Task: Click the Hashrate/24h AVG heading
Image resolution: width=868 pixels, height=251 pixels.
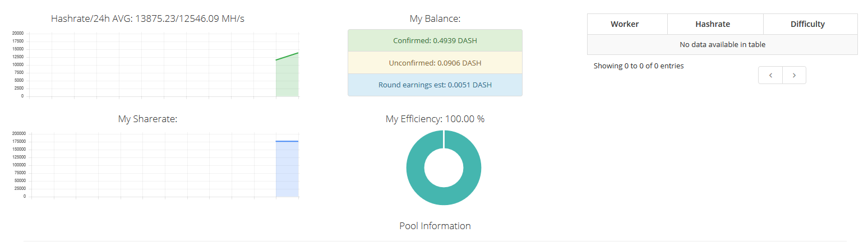Action: click(x=147, y=18)
